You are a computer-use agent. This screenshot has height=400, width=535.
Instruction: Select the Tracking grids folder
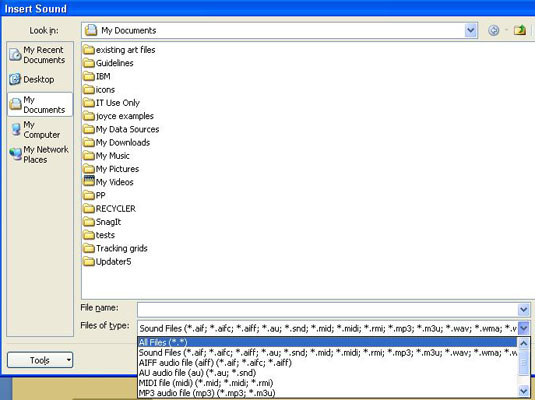click(116, 248)
